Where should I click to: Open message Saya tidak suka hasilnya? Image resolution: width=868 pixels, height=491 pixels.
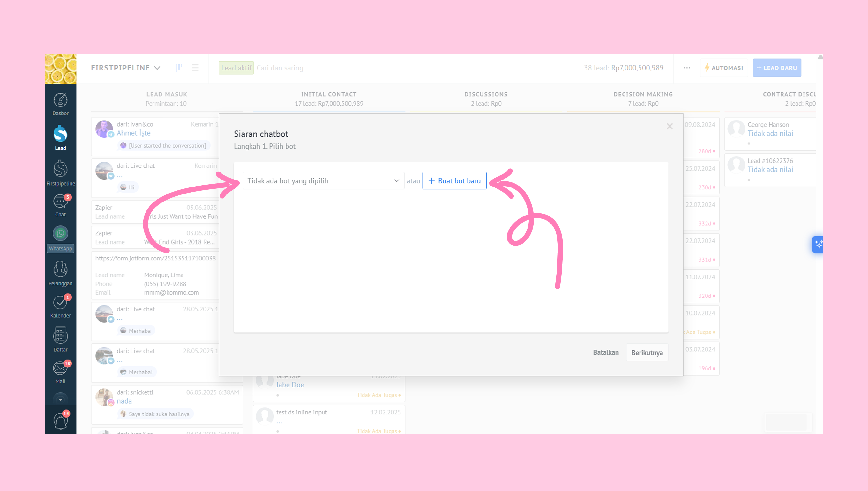(x=156, y=414)
